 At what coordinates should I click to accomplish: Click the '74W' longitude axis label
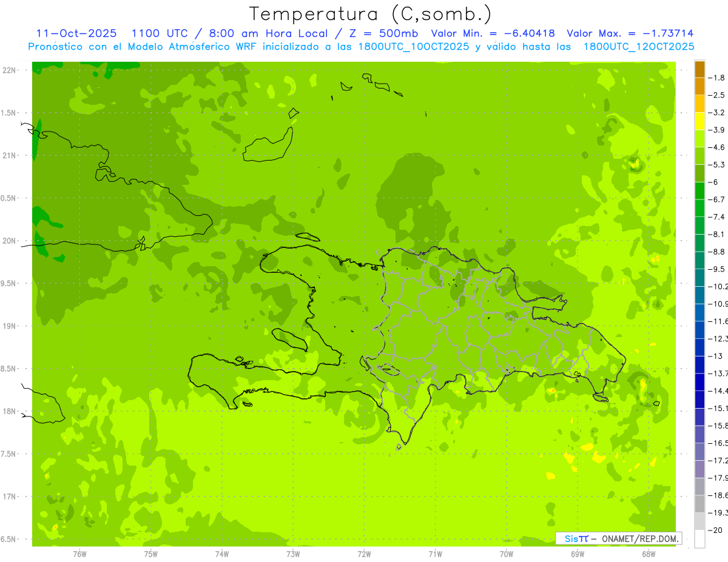(222, 554)
